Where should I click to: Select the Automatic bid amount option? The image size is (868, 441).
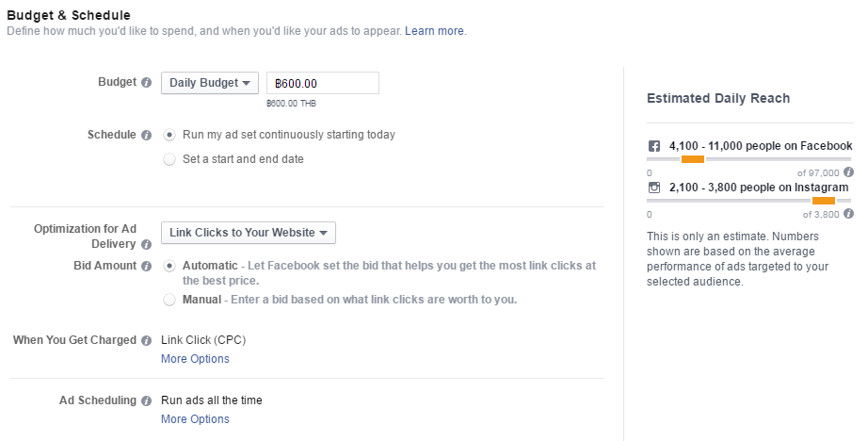pyautogui.click(x=169, y=266)
